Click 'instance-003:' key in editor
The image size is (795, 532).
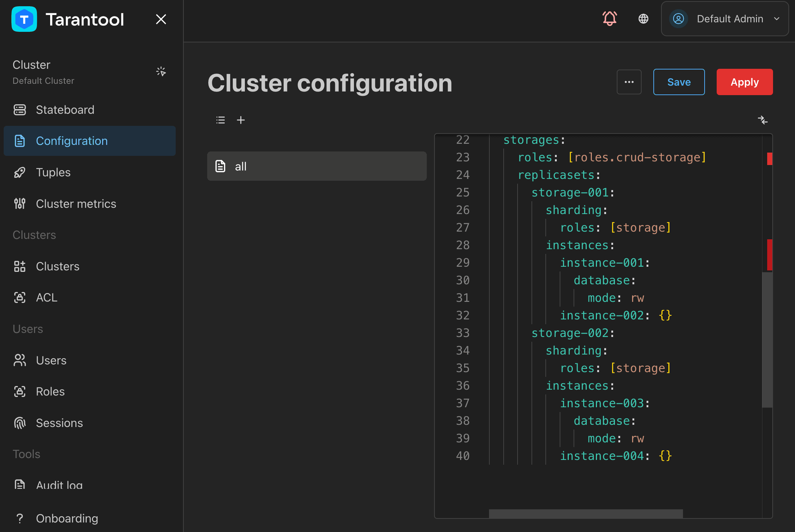click(605, 403)
